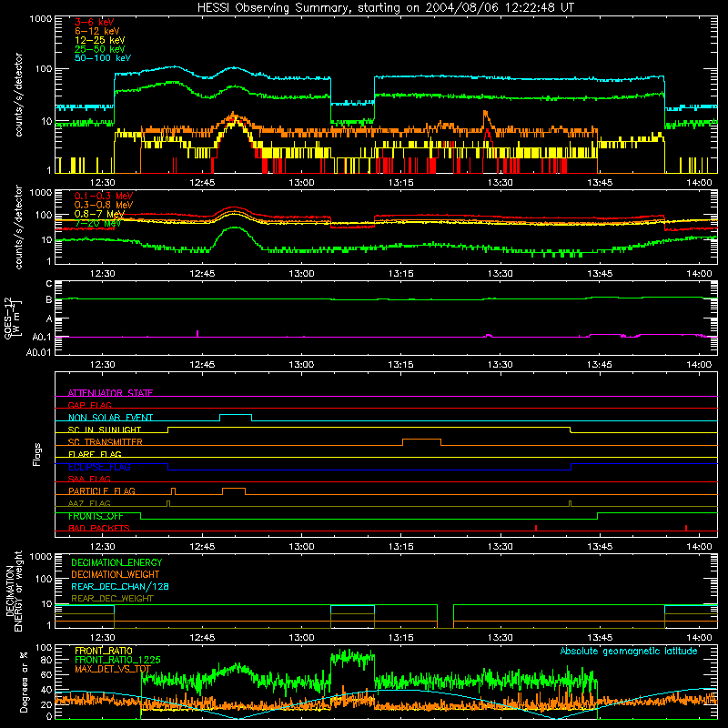
Task: Click the yellow 12-25 keV legend label
Action: click(x=100, y=40)
